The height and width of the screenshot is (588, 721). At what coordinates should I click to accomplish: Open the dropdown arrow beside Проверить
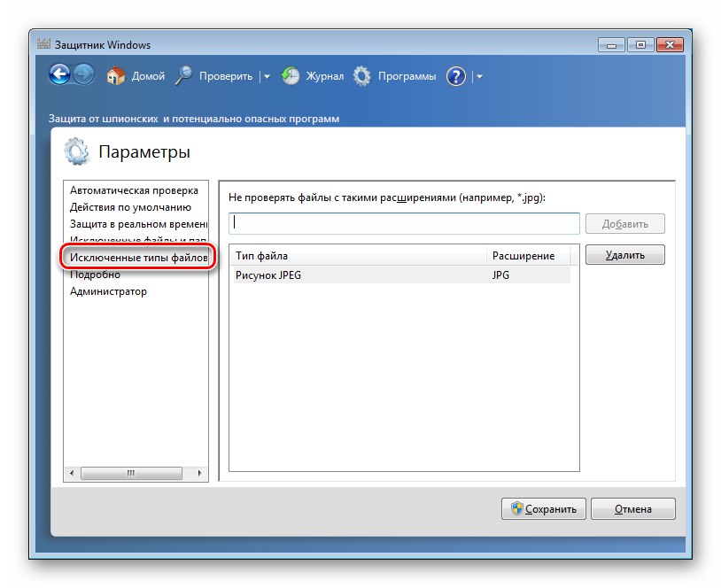pos(267,77)
